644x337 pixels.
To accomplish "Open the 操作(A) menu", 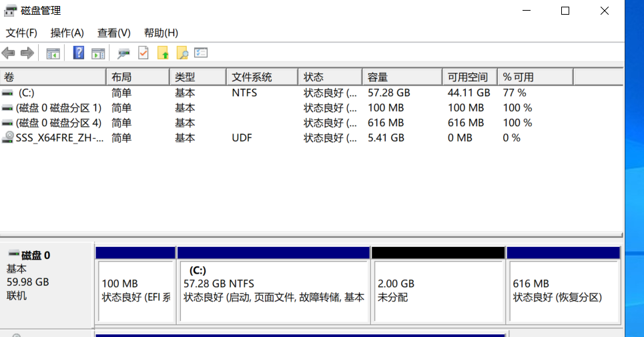I will 67,33.
